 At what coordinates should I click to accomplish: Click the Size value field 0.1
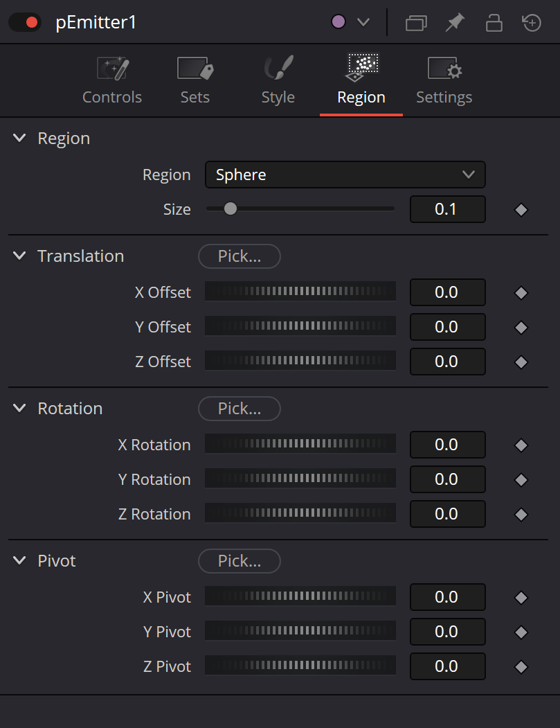pos(448,209)
